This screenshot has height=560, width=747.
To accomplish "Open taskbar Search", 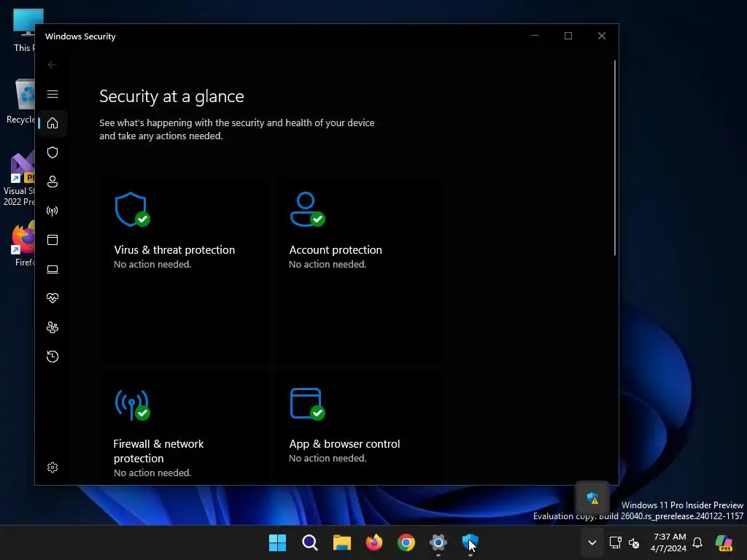I will click(x=309, y=542).
